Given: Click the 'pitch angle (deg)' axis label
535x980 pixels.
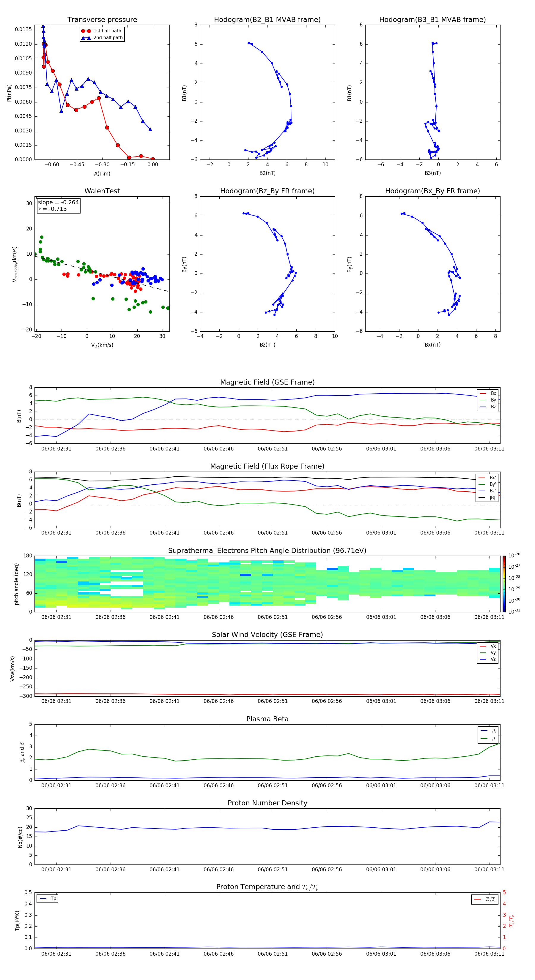Looking at the screenshot, I should [16, 584].
